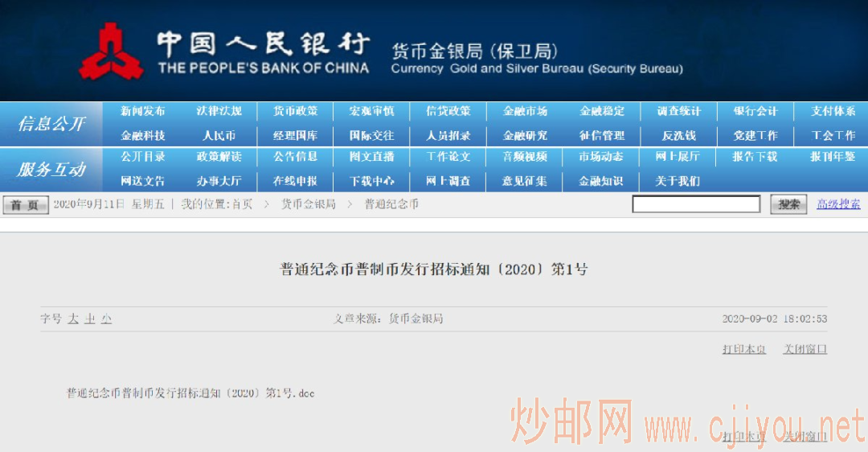Open the 金融稳定 menu item
868x452 pixels.
click(602, 111)
